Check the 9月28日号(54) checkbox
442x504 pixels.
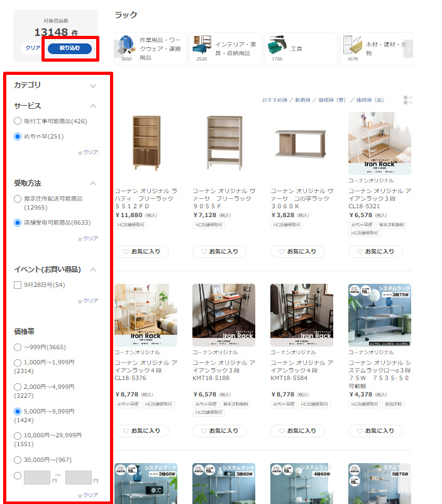click(x=18, y=285)
